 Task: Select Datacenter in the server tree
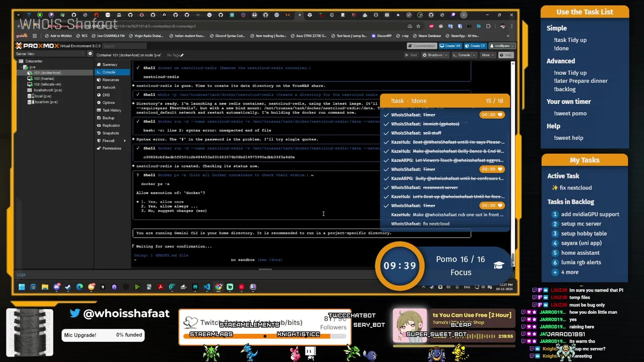point(34,61)
